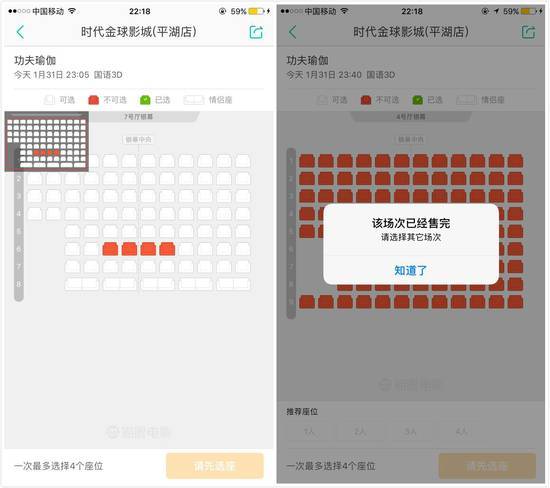Tap disabled 请先选座 button on left screen
This screenshot has width=550, height=488.
pyautogui.click(x=215, y=466)
